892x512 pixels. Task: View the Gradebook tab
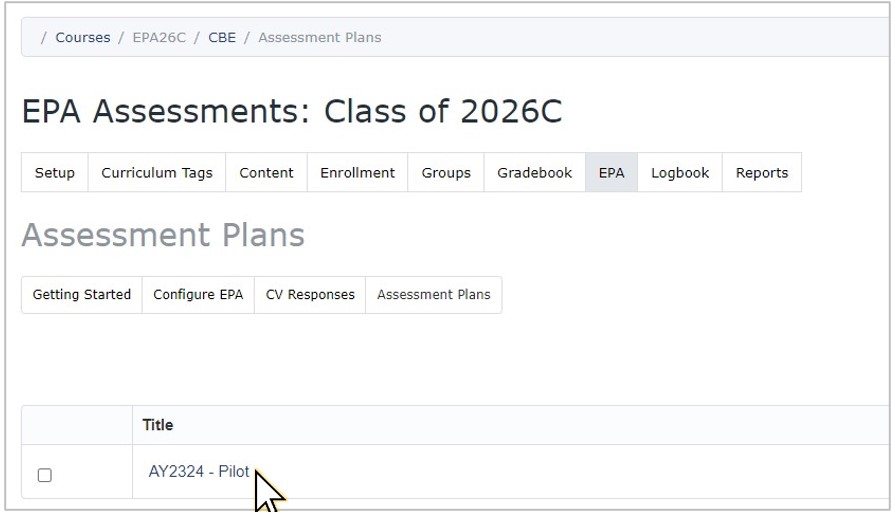[x=535, y=173]
